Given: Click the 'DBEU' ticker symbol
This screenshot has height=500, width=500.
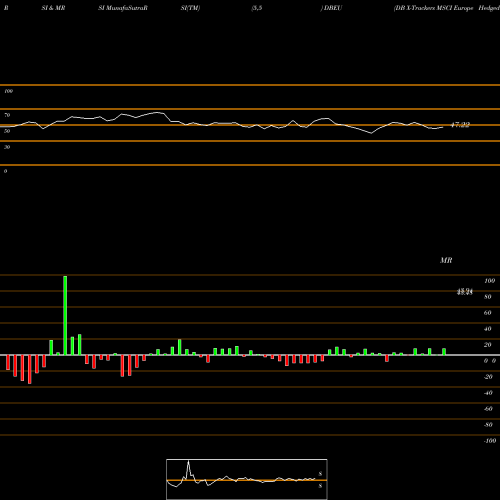Looking at the screenshot, I should 333,8.
